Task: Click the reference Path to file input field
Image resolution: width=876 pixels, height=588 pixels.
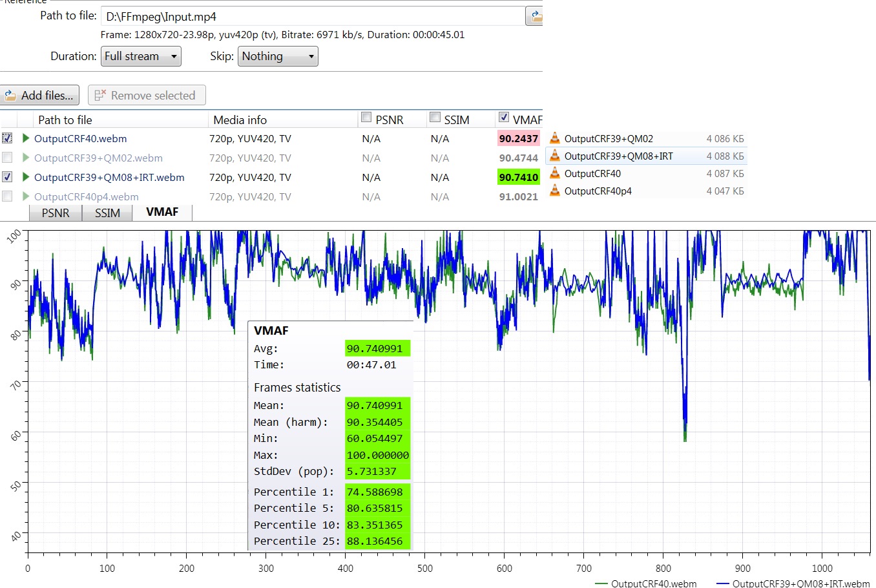Action: click(313, 16)
